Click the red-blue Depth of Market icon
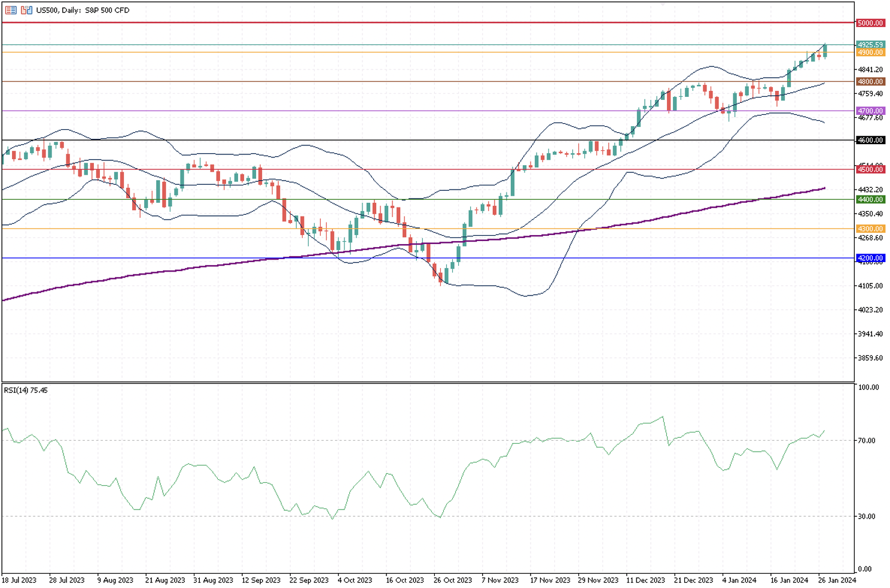Viewport: 890px width, 588px height. pyautogui.click(x=11, y=10)
